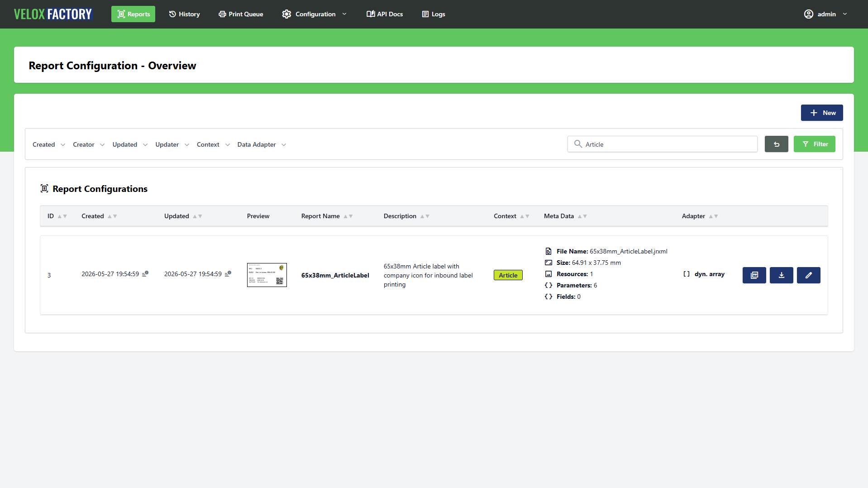The image size is (868, 488).
Task: Expand the Context filter dropdown
Action: point(213,144)
